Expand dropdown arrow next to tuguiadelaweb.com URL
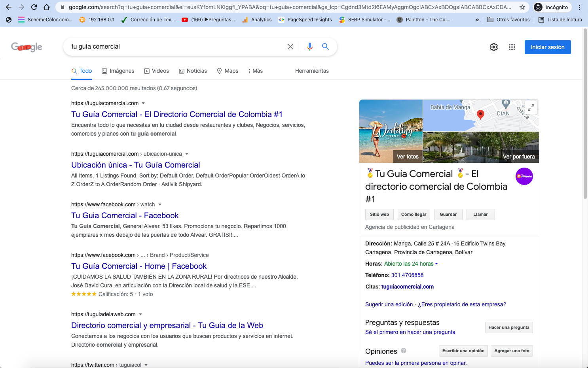 140,315
